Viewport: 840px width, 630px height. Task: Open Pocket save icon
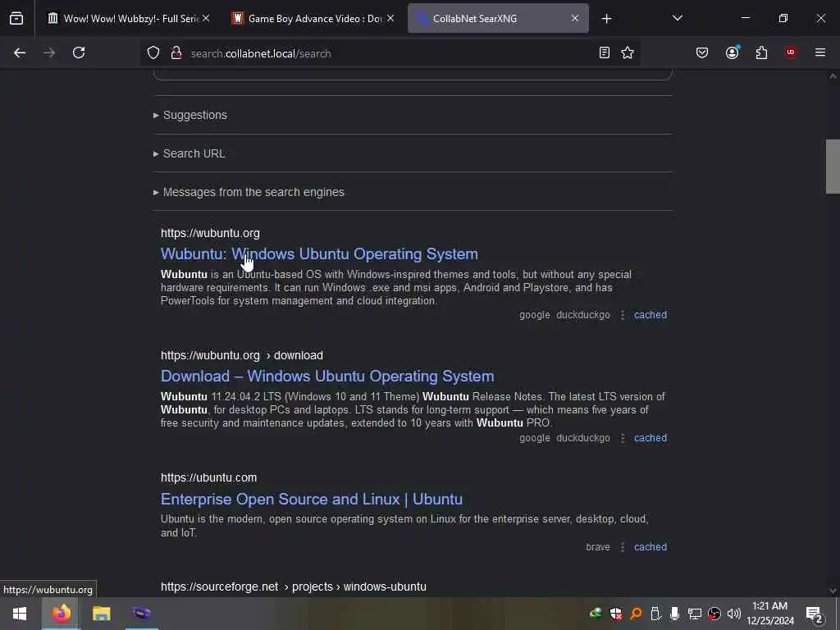(702, 53)
